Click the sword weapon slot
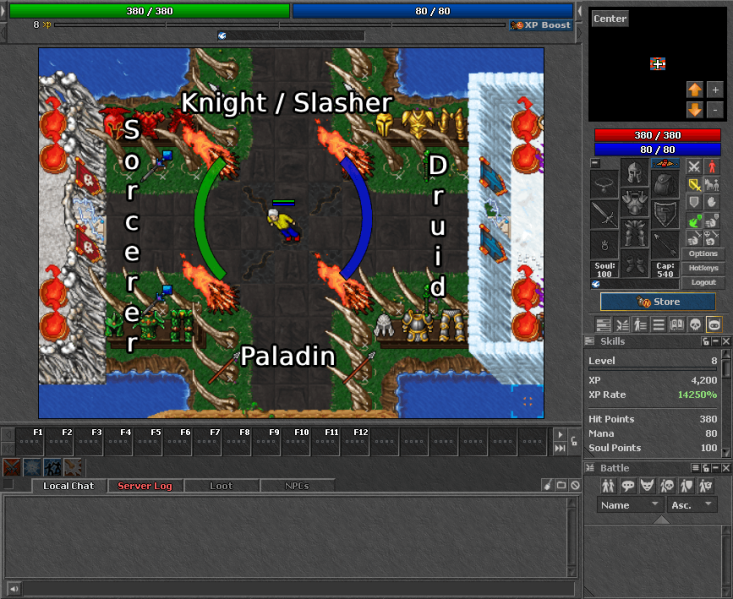This screenshot has width=733, height=599. pos(604,215)
